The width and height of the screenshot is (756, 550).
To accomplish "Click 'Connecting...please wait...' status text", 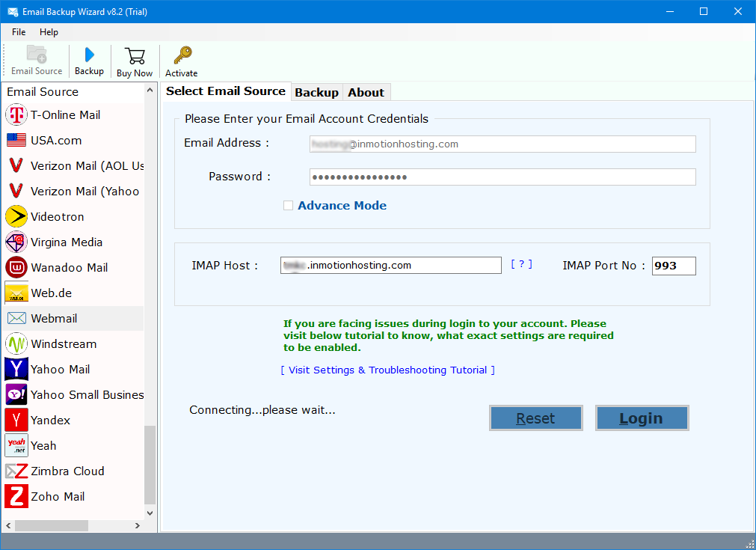I will (262, 410).
